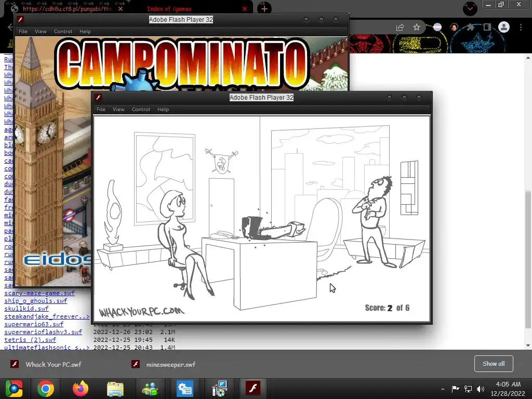The width and height of the screenshot is (532, 399).
Task: Open supermarioflashv3.swf link
Action: coord(43,332)
